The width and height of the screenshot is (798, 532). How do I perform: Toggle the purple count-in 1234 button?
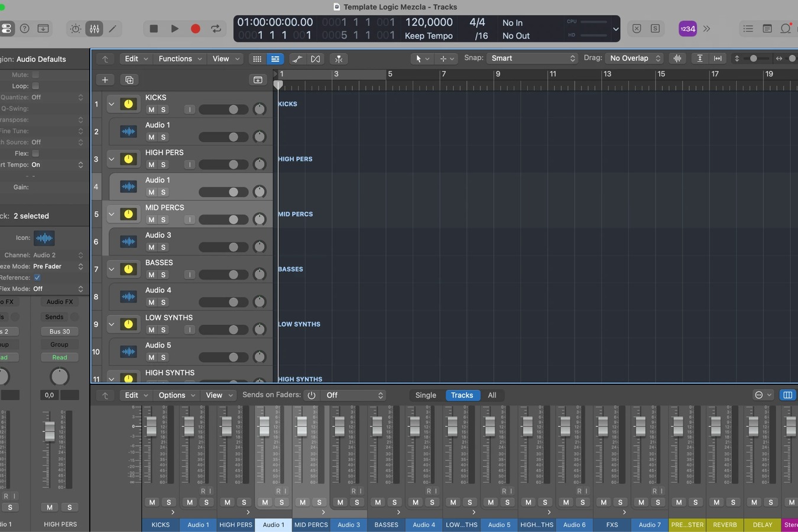pos(687,28)
